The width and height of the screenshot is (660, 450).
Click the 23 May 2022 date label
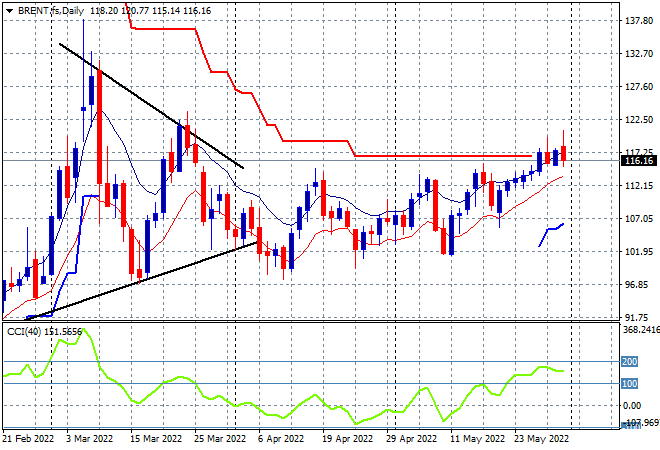click(x=541, y=439)
